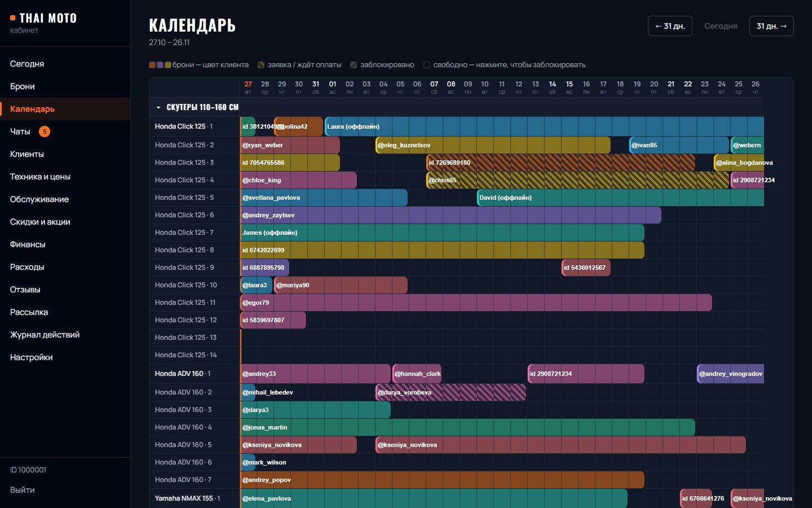Image resolution: width=812 pixels, height=508 pixels.
Task: Click the orange THAI MOTO logo
Action: click(43, 18)
